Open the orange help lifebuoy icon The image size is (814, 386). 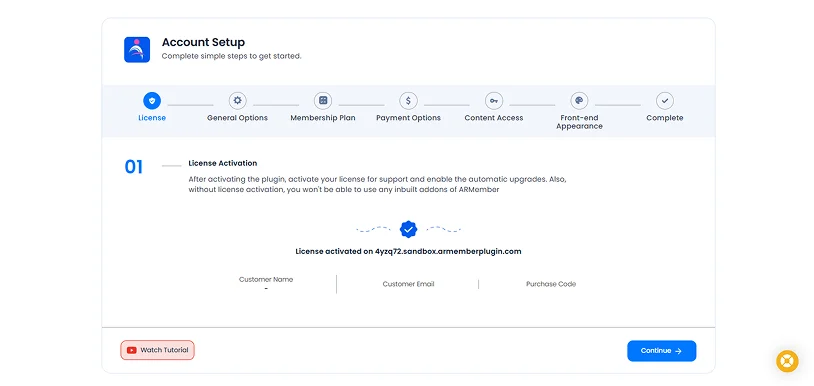point(787,361)
